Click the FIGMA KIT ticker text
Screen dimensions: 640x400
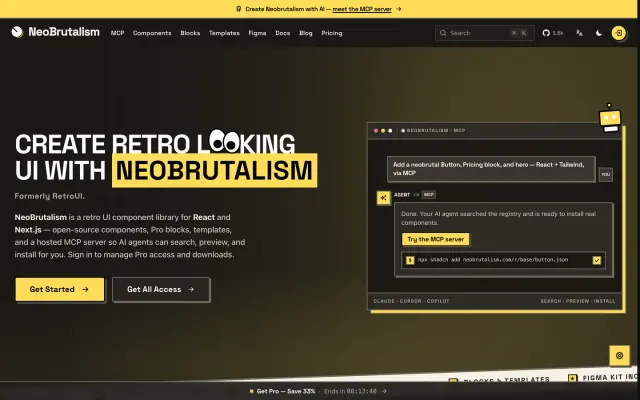[x=610, y=377]
